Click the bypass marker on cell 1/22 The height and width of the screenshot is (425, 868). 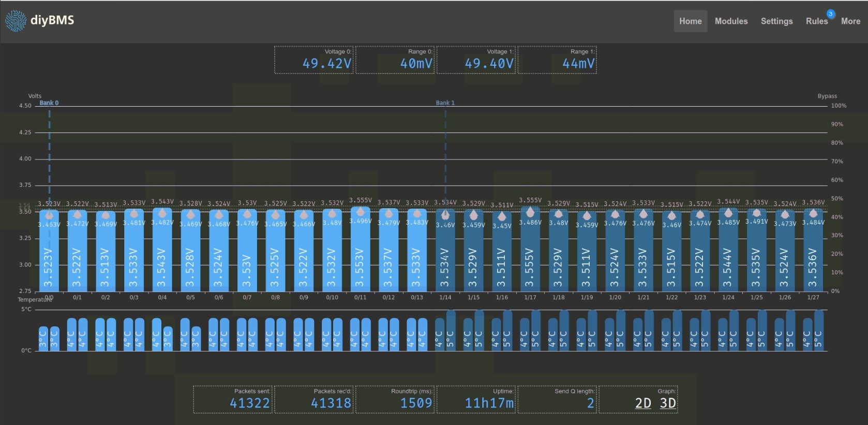click(671, 215)
